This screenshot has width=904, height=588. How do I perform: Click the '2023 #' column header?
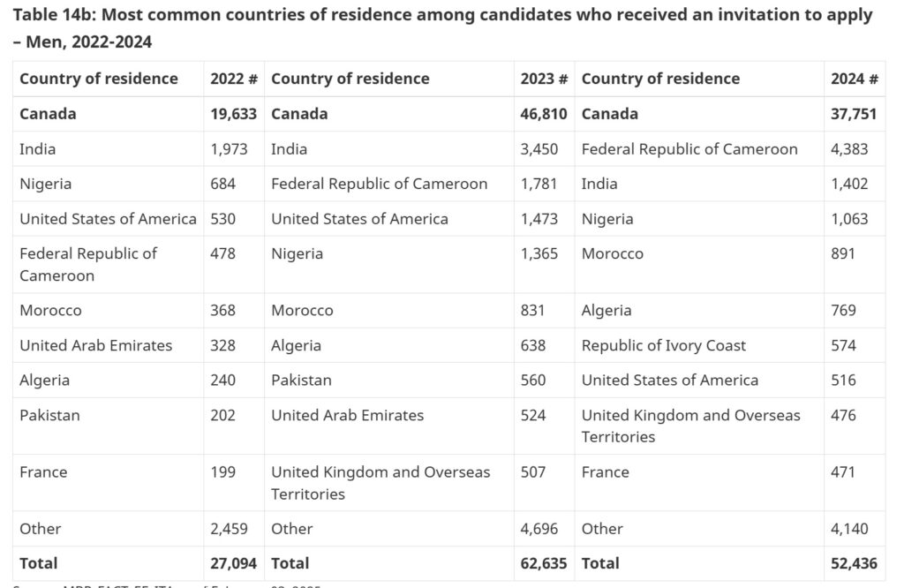(x=544, y=79)
